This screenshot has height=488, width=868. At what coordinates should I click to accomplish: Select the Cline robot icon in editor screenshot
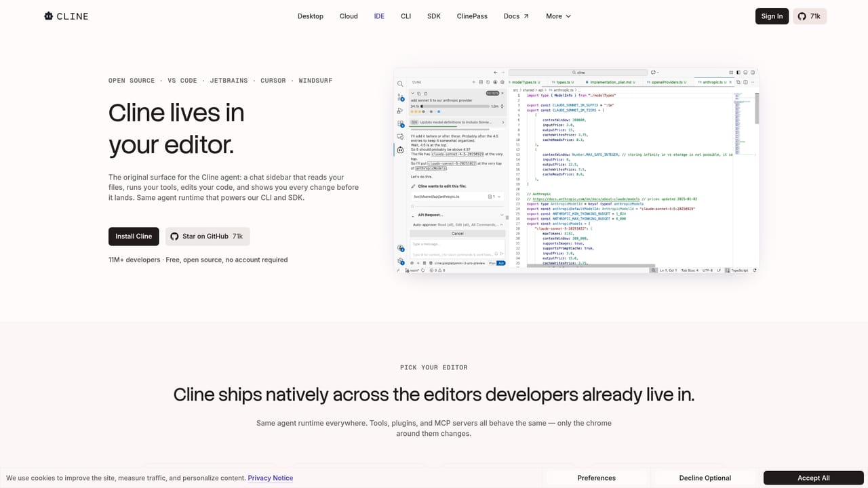(400, 150)
